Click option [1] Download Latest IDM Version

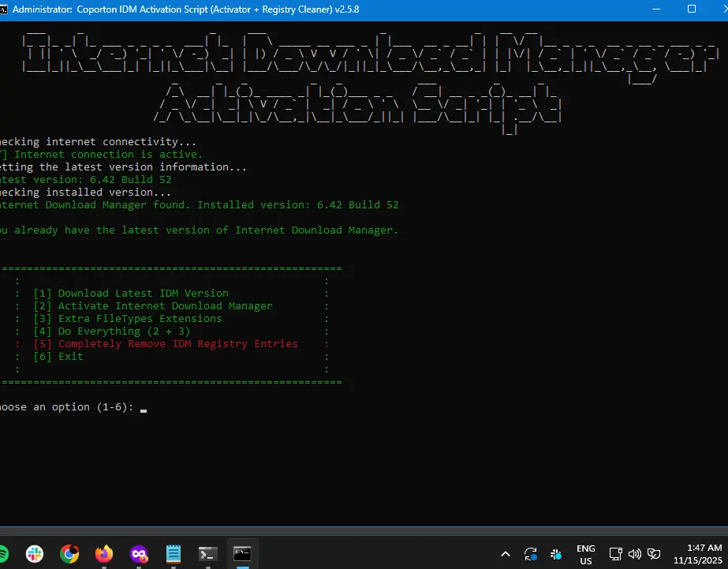pos(131,293)
